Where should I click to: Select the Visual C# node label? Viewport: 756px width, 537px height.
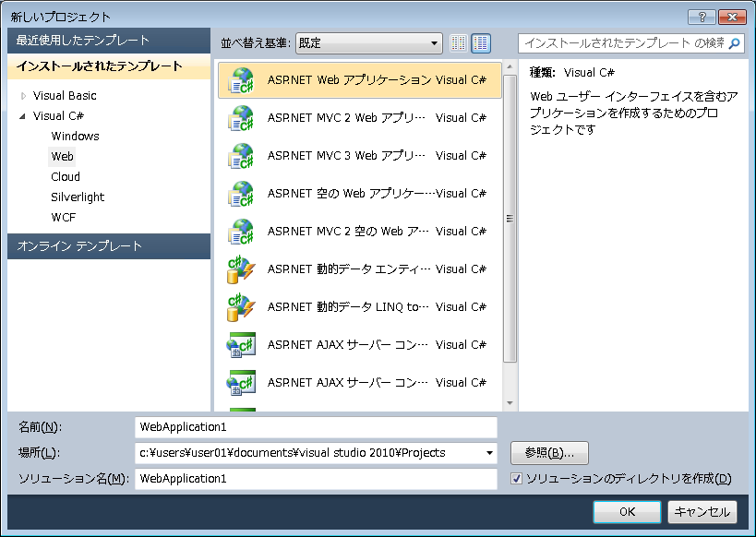pos(58,116)
